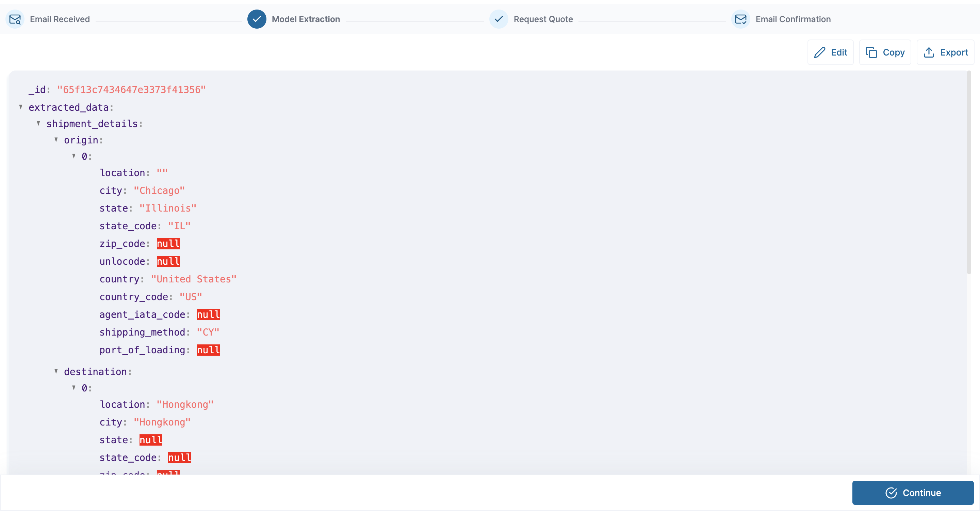Viewport: 980px width, 511px height.
Task: Click the pencil icon on Edit
Action: (819, 52)
